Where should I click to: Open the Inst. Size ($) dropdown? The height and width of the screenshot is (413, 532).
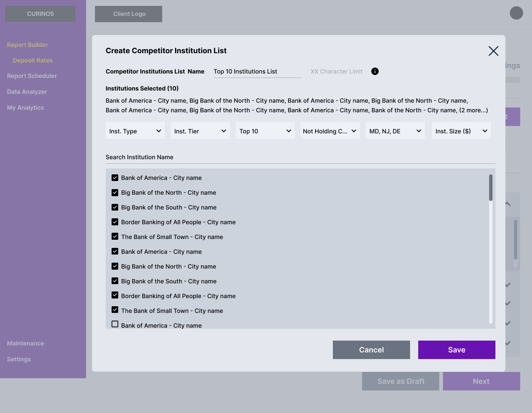[461, 131]
